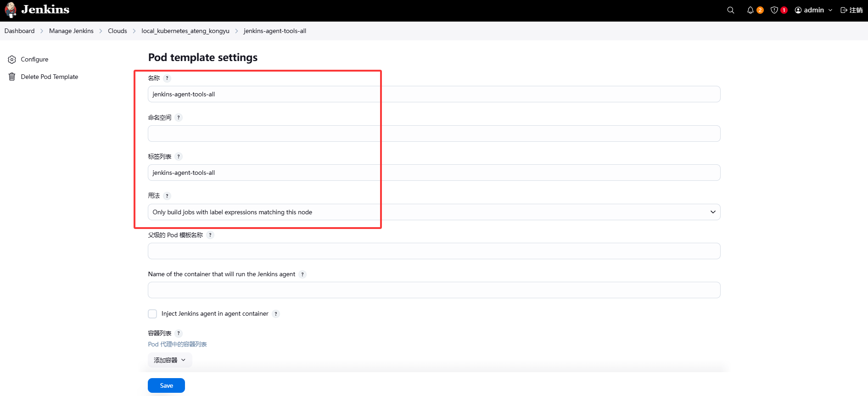Open the 添加容器 dropdown button
Viewport: 868px width, 396px height.
(170, 360)
